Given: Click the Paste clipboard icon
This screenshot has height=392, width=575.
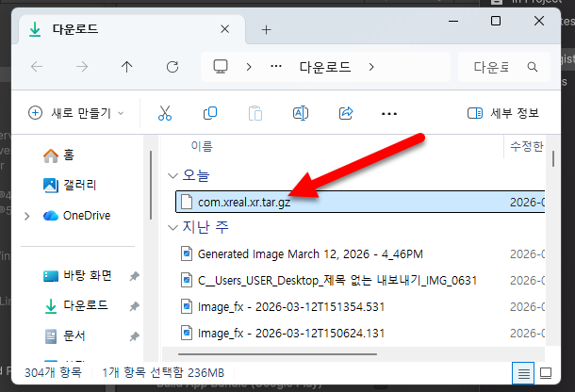Looking at the screenshot, I should 255,113.
